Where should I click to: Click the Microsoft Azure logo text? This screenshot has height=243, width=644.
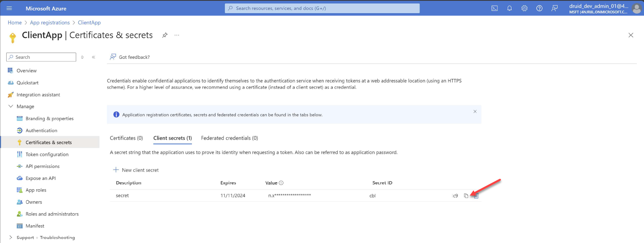click(x=46, y=8)
